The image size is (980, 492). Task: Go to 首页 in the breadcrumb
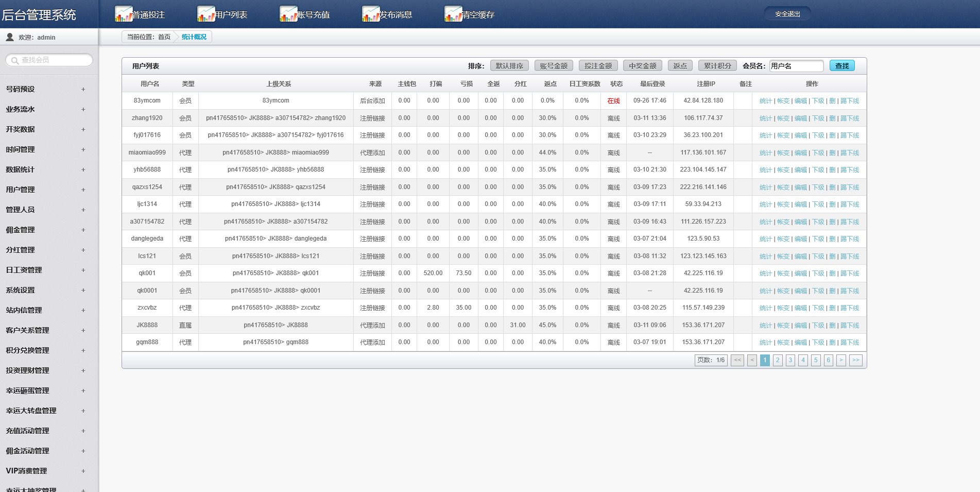[x=164, y=37]
